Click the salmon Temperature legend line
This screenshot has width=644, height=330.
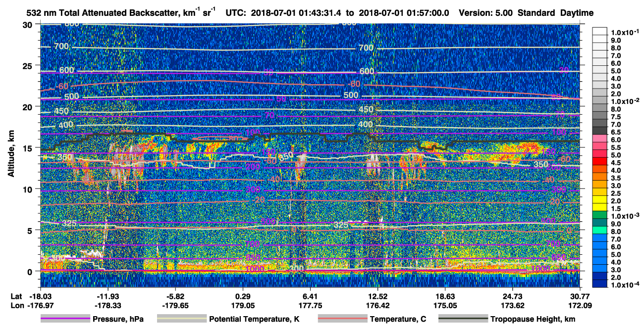click(x=342, y=319)
